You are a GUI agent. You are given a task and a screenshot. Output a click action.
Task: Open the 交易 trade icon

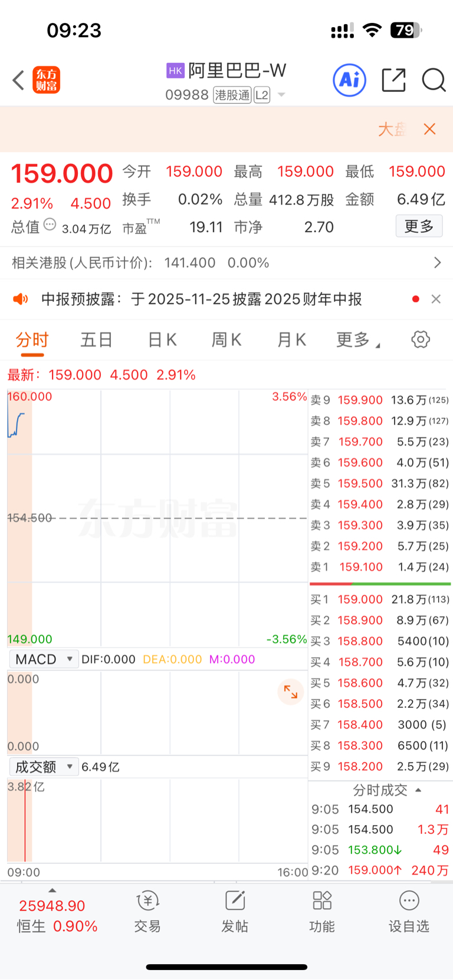[147, 912]
